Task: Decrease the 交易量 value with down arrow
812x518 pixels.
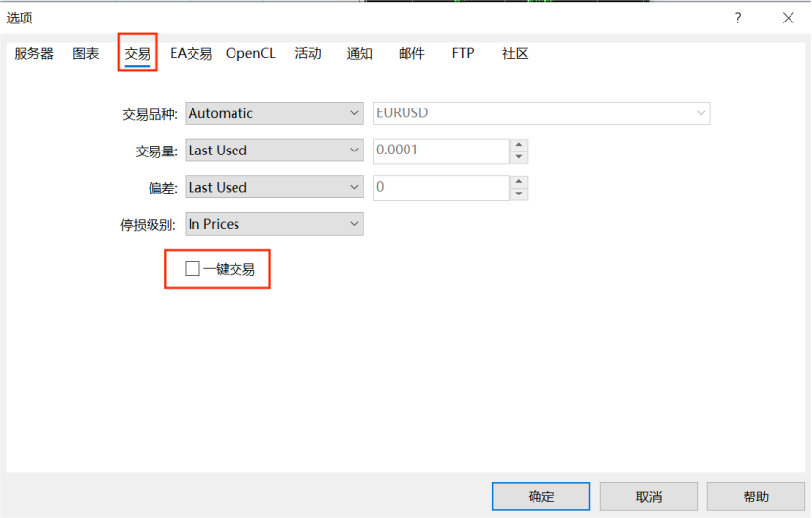Action: pyautogui.click(x=519, y=157)
